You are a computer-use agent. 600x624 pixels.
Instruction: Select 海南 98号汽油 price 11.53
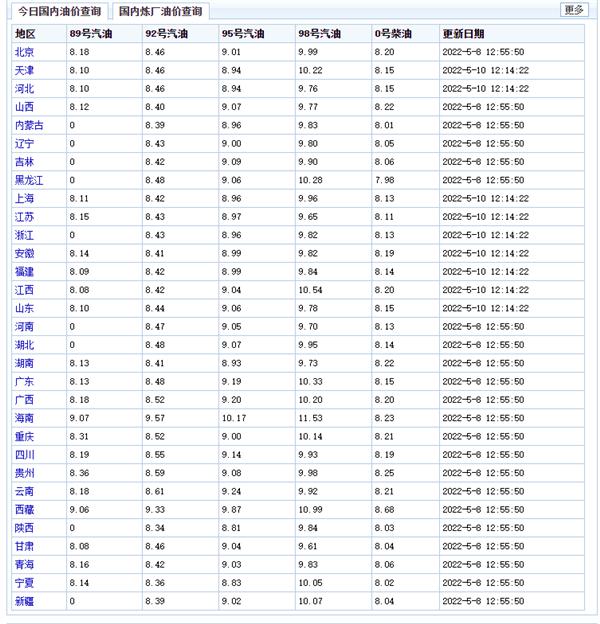[x=310, y=418]
